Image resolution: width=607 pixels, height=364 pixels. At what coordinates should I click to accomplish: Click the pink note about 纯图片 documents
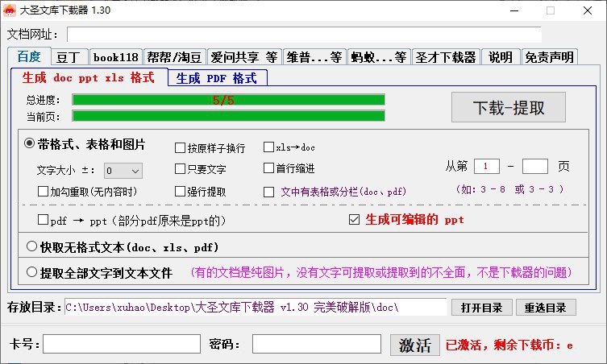click(x=381, y=272)
